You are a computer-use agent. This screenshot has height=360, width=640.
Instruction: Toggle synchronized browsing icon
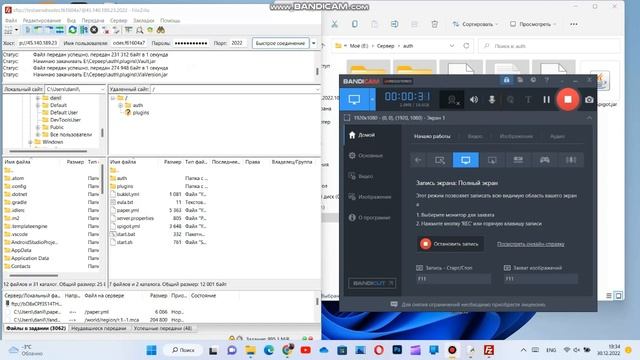point(150,30)
